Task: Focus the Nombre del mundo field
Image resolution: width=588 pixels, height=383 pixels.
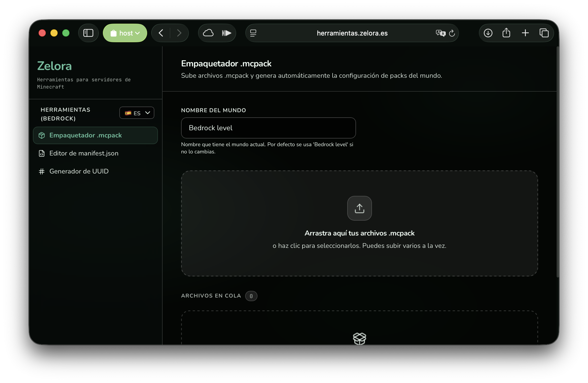Action: click(268, 128)
